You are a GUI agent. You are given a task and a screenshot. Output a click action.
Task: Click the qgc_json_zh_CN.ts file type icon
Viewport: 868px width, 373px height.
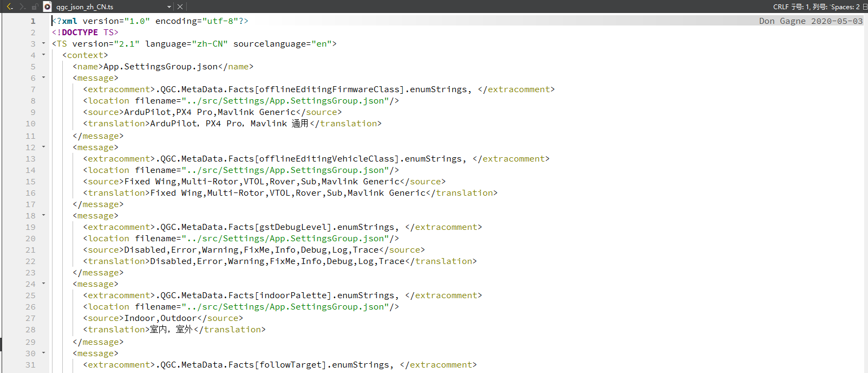48,7
